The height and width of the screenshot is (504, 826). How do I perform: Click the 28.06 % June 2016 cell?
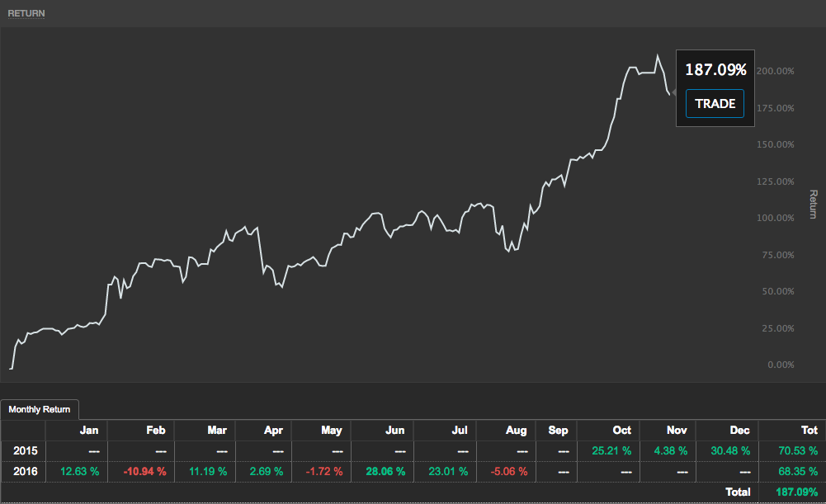384,471
